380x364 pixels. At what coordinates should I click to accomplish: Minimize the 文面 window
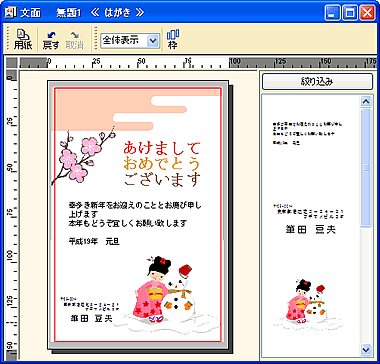tap(333, 13)
